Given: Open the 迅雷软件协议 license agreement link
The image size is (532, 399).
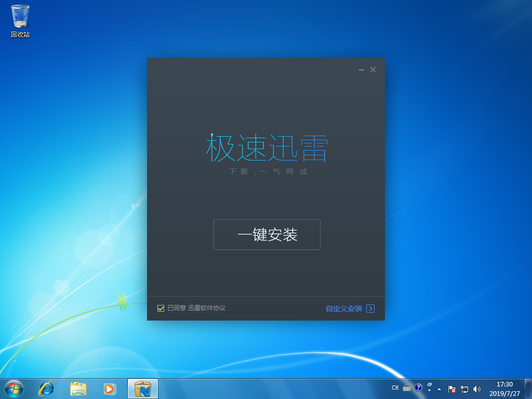Looking at the screenshot, I should click(207, 308).
